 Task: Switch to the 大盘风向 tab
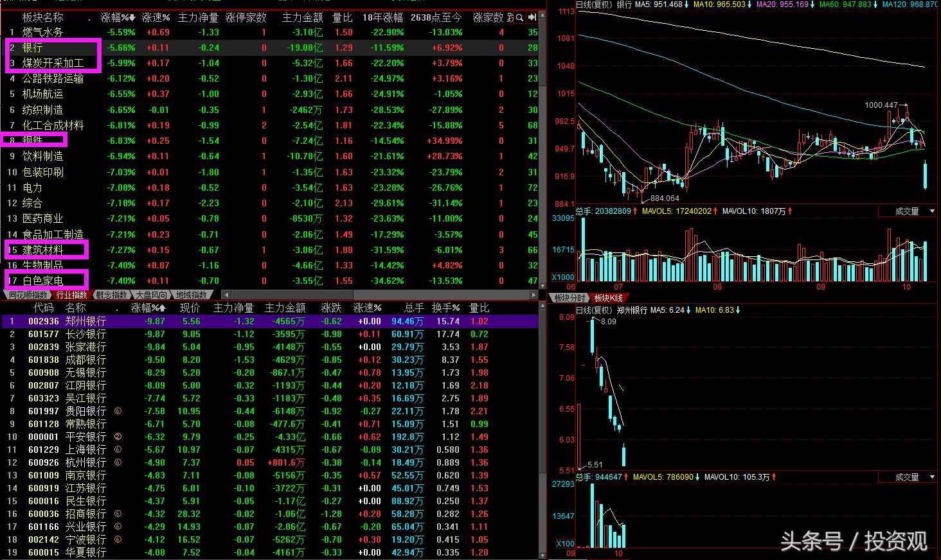coord(151,295)
